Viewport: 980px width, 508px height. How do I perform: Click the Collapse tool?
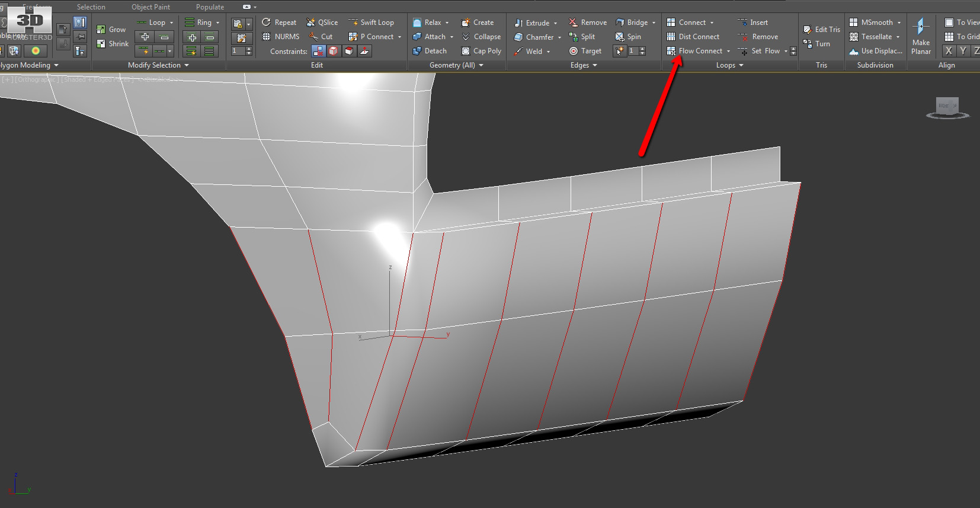[x=481, y=37]
